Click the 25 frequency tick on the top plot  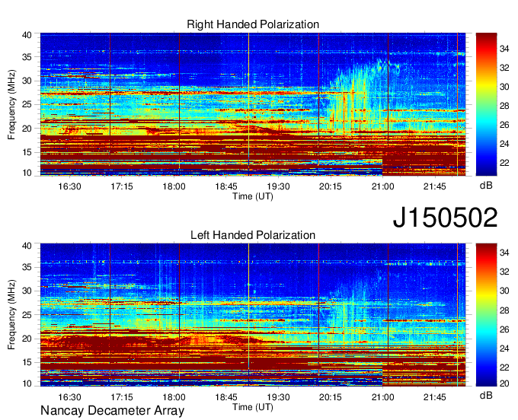[27, 104]
